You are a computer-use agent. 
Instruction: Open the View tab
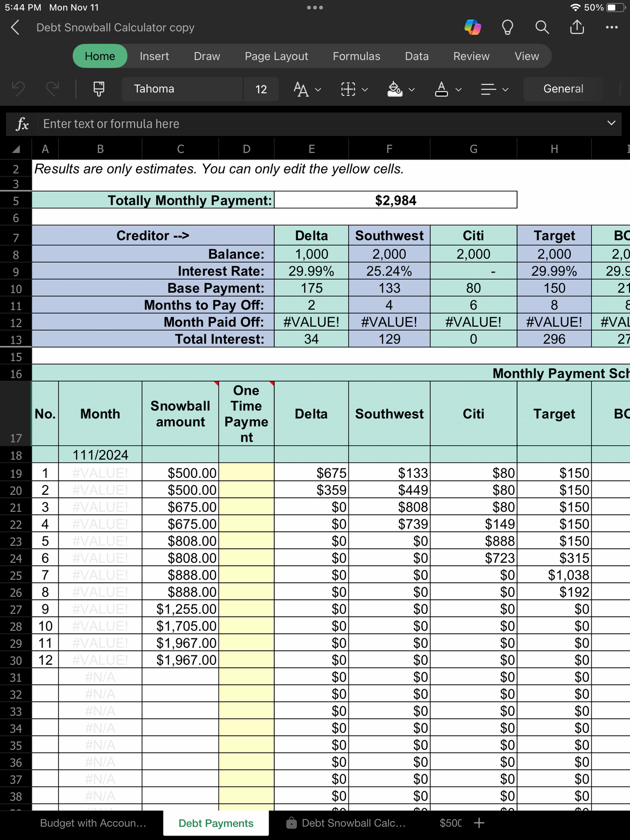point(527,56)
